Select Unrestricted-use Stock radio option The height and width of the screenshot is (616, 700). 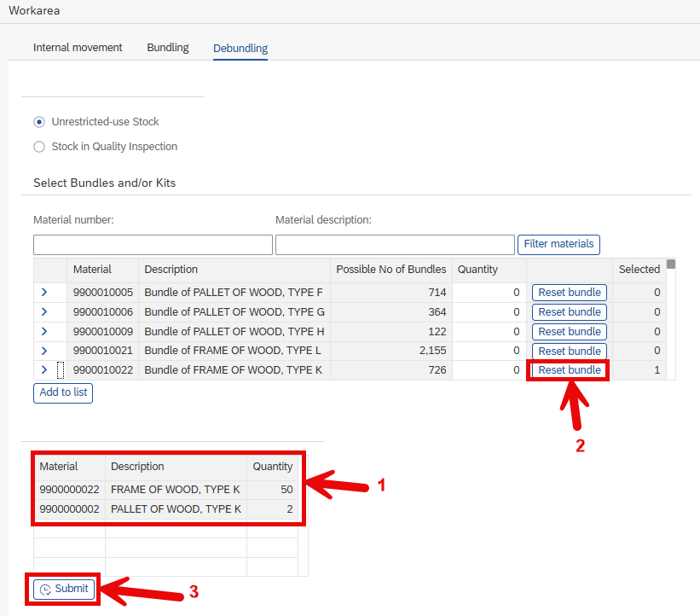39,122
